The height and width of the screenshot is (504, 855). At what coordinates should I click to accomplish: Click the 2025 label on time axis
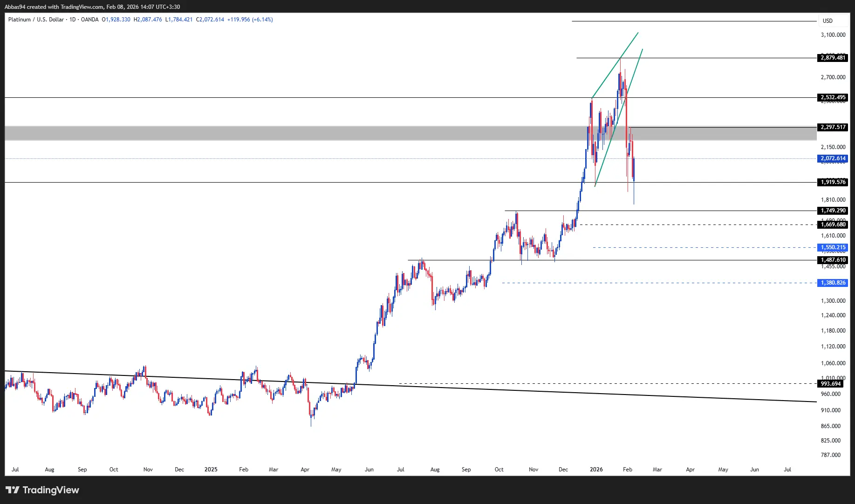[x=211, y=470]
